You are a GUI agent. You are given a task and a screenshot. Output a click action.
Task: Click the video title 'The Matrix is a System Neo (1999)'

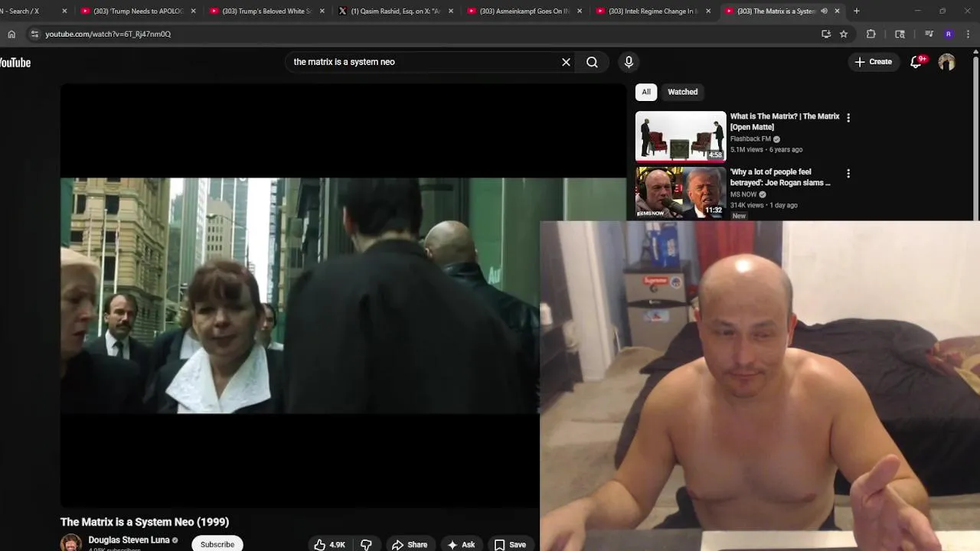click(x=145, y=522)
